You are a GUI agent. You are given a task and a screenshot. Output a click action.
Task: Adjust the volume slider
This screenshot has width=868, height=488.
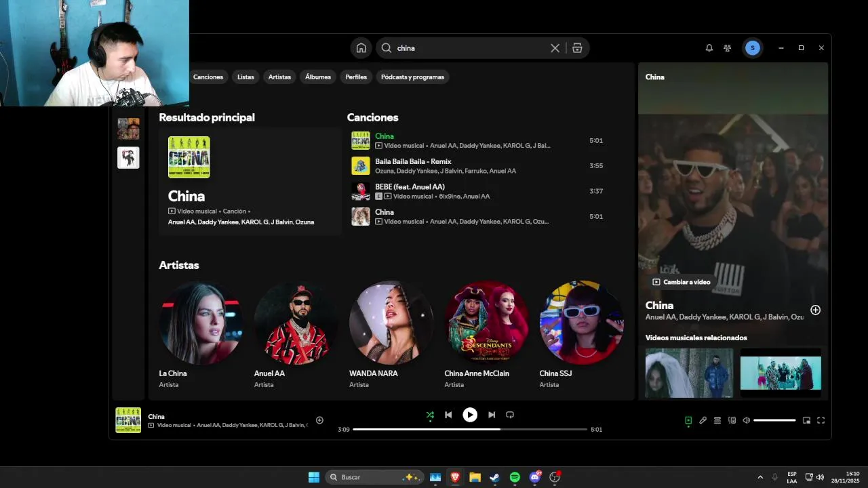pyautogui.click(x=774, y=420)
